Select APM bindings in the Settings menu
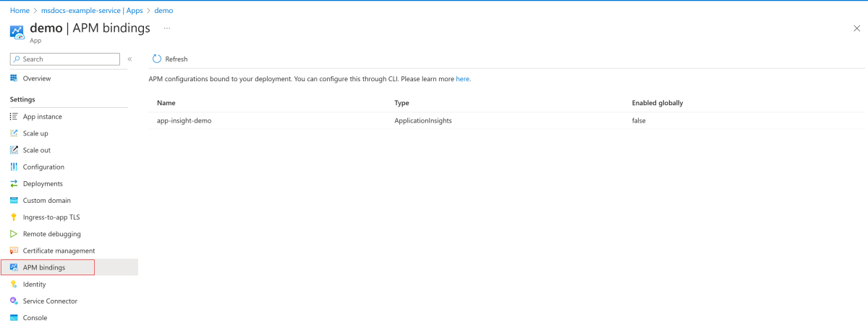868x326 pixels. coord(44,267)
